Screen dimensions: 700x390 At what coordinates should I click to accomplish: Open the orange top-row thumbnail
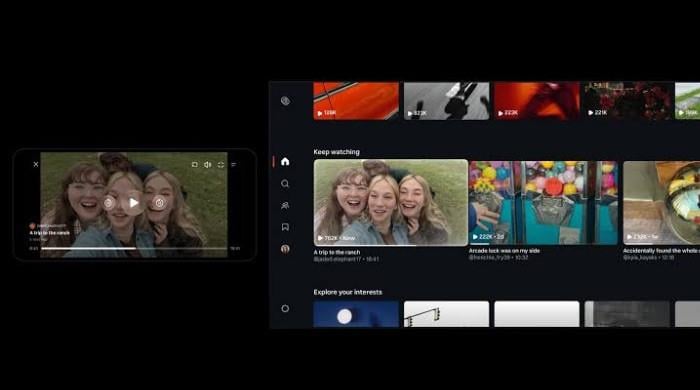coord(356,100)
